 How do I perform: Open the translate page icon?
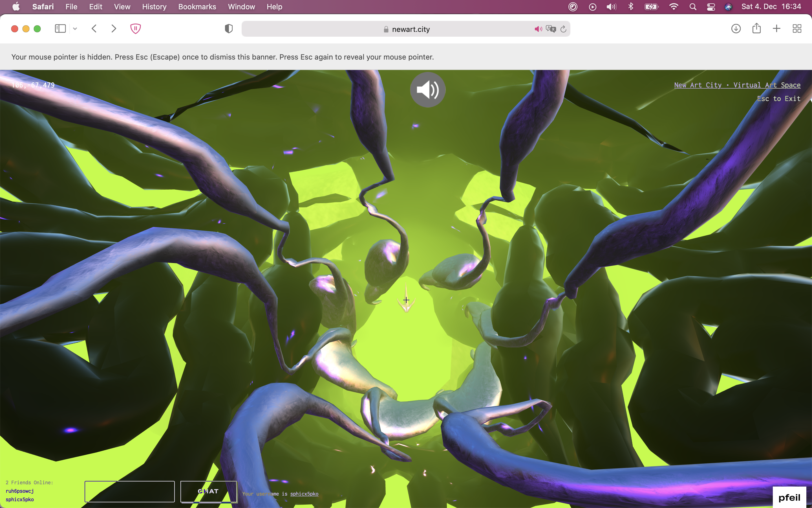coord(551,29)
